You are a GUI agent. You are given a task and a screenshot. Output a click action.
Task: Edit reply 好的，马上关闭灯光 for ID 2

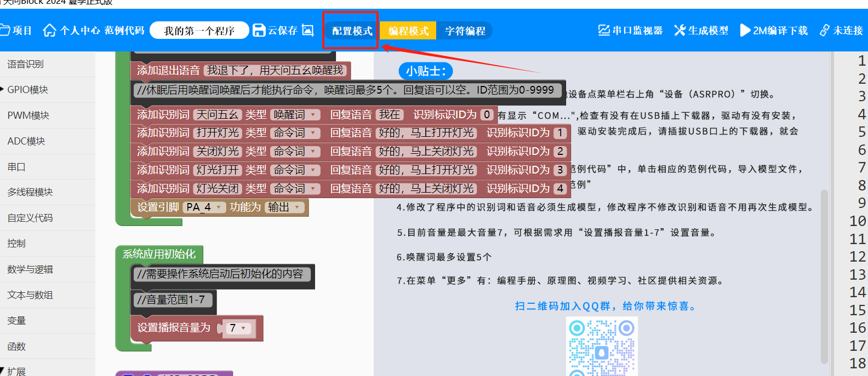(x=426, y=152)
